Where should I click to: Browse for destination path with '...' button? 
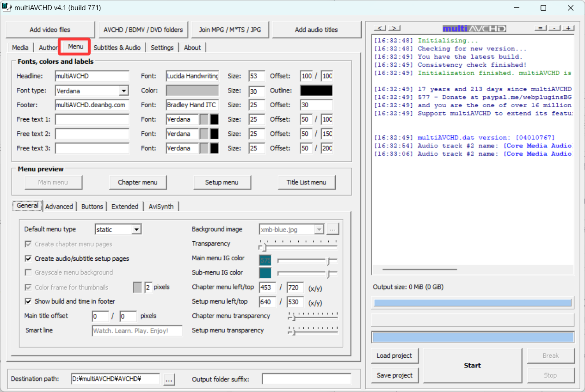coord(169,380)
